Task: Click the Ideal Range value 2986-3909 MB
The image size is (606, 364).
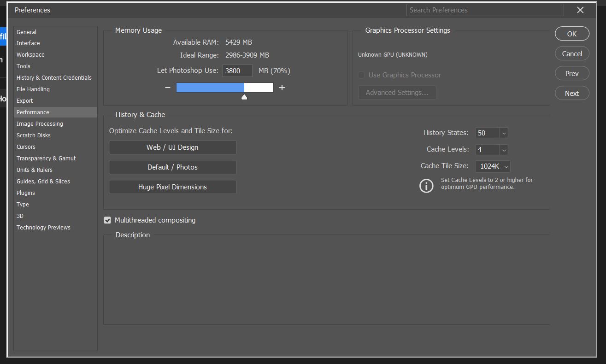Action: (x=247, y=55)
